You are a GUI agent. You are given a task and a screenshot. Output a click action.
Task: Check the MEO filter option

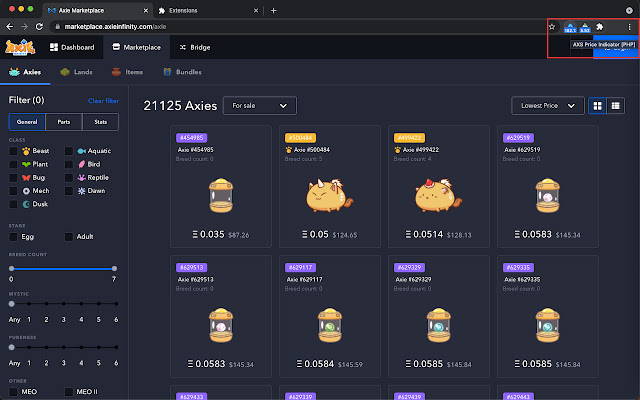pos(13,392)
